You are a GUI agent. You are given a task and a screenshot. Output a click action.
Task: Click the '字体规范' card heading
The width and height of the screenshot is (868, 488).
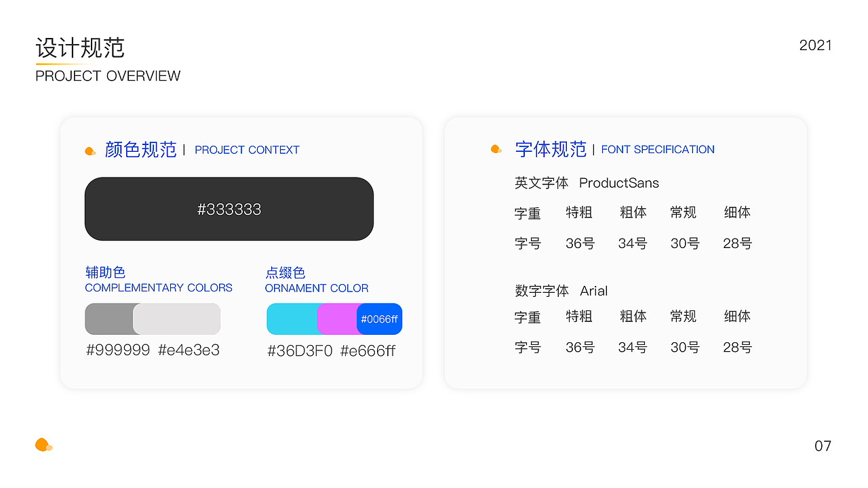click(x=551, y=149)
